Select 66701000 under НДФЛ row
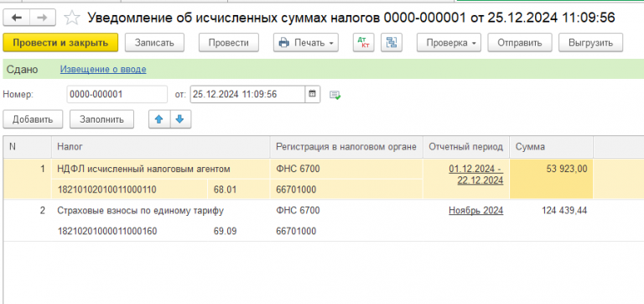644x304 pixels. coord(346,190)
